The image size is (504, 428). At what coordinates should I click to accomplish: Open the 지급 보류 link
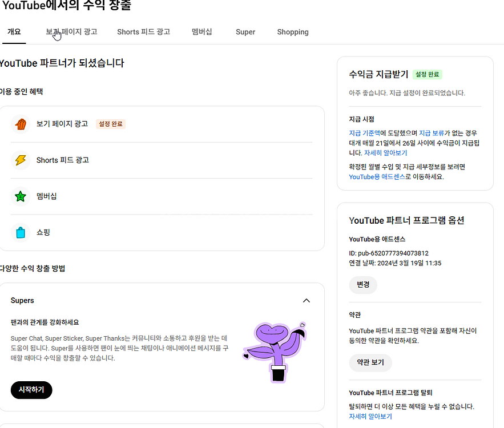(x=432, y=133)
